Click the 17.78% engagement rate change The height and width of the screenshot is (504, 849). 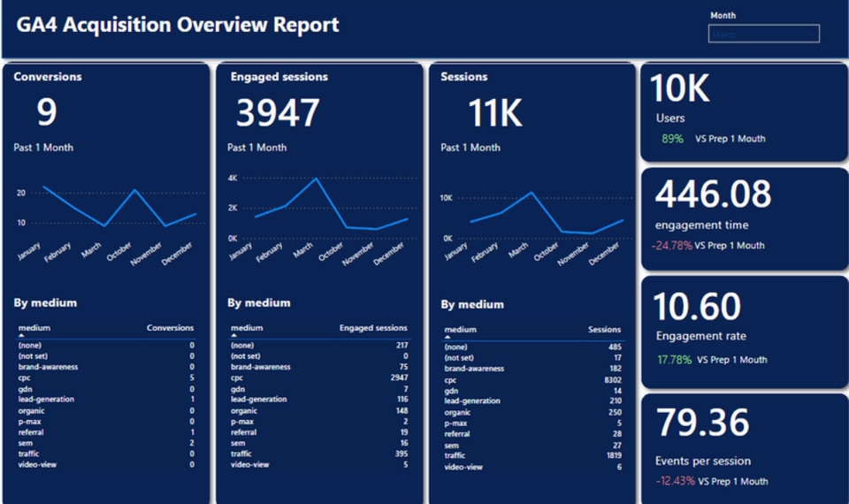click(674, 360)
